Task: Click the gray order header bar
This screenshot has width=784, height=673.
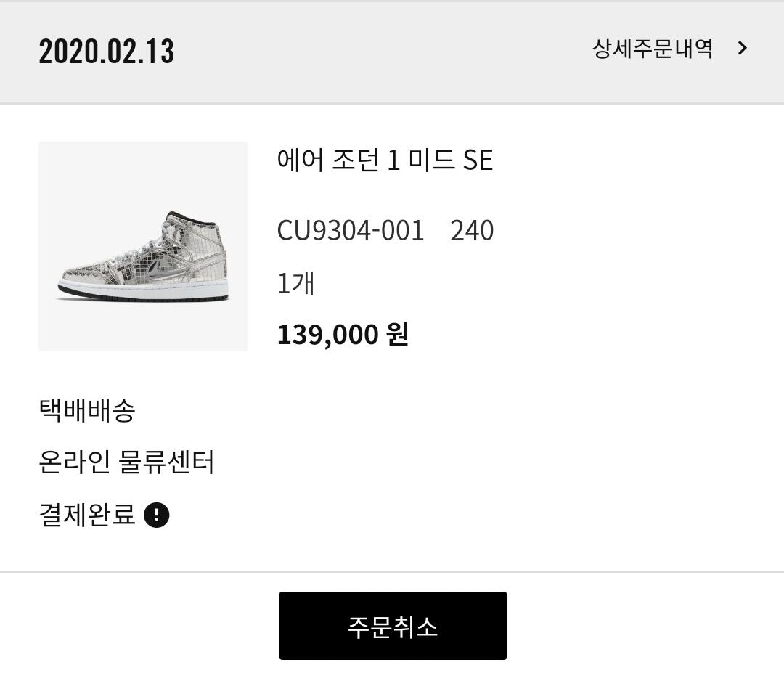Action: click(392, 52)
